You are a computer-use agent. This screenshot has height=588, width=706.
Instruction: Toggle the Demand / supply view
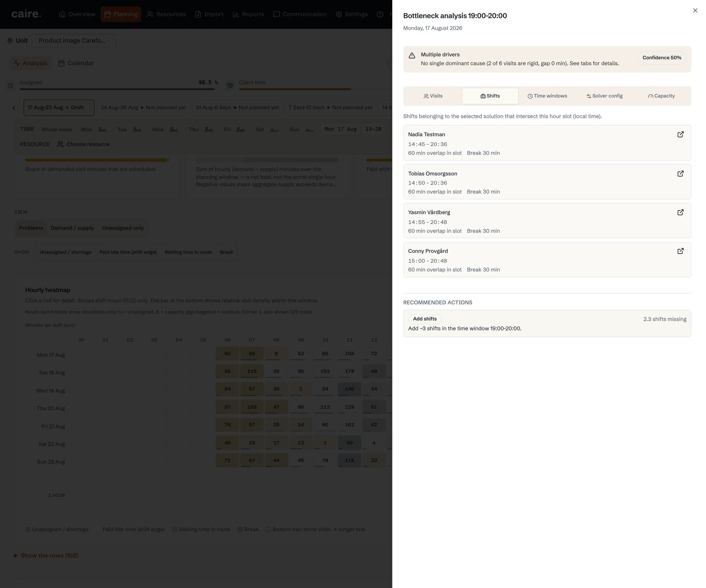(x=72, y=228)
